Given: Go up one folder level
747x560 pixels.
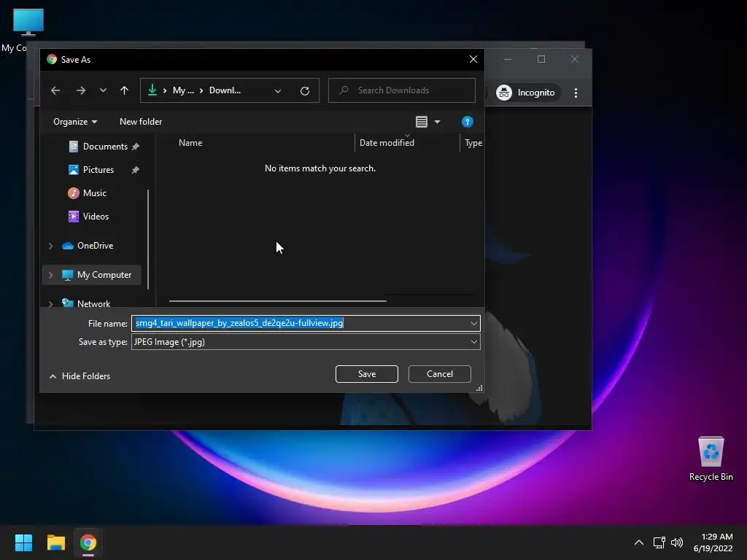Looking at the screenshot, I should point(124,90).
